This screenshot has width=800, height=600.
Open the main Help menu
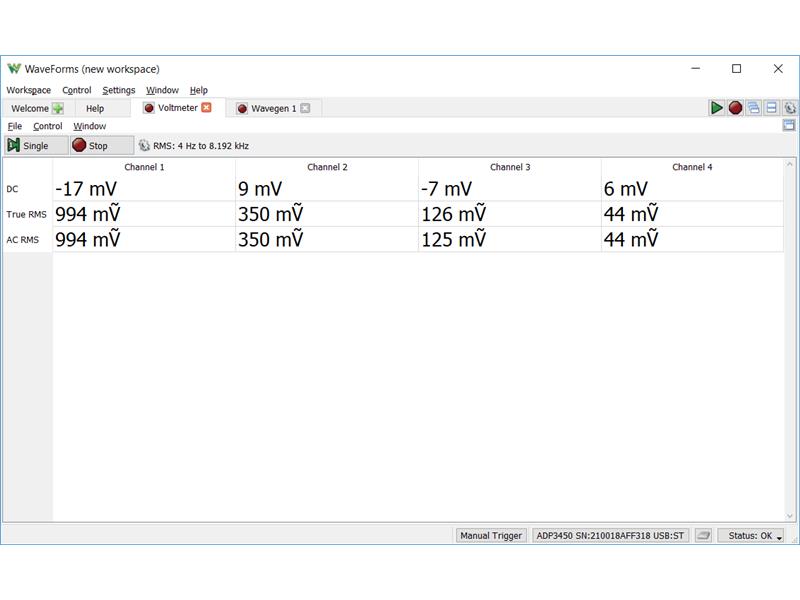(x=198, y=90)
